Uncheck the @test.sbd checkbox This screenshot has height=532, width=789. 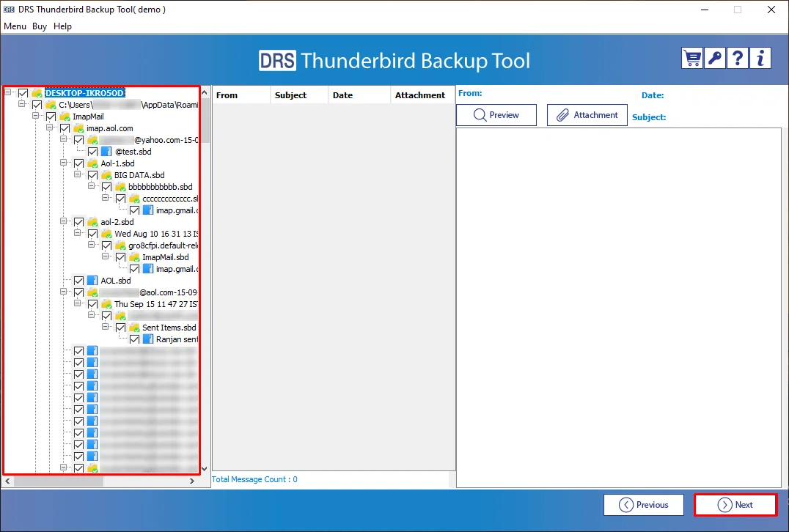click(x=92, y=152)
